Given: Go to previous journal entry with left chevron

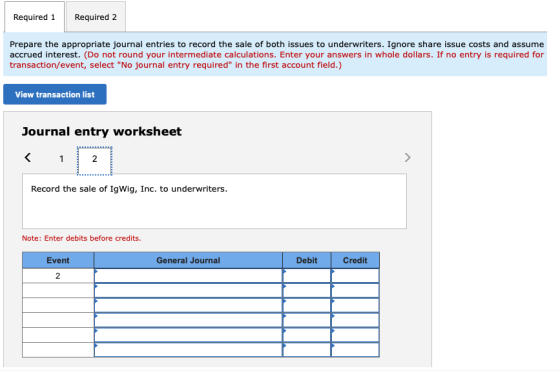Looking at the screenshot, I should tap(28, 158).
